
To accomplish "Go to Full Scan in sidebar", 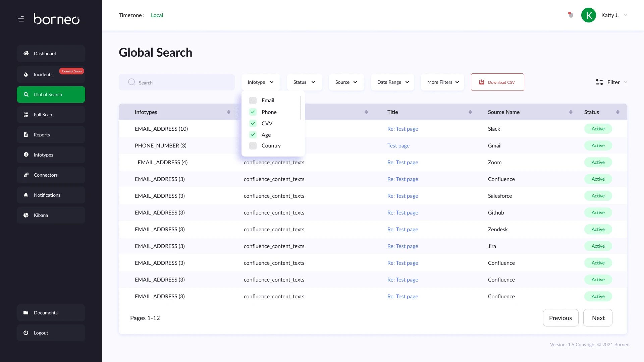I will point(51,115).
